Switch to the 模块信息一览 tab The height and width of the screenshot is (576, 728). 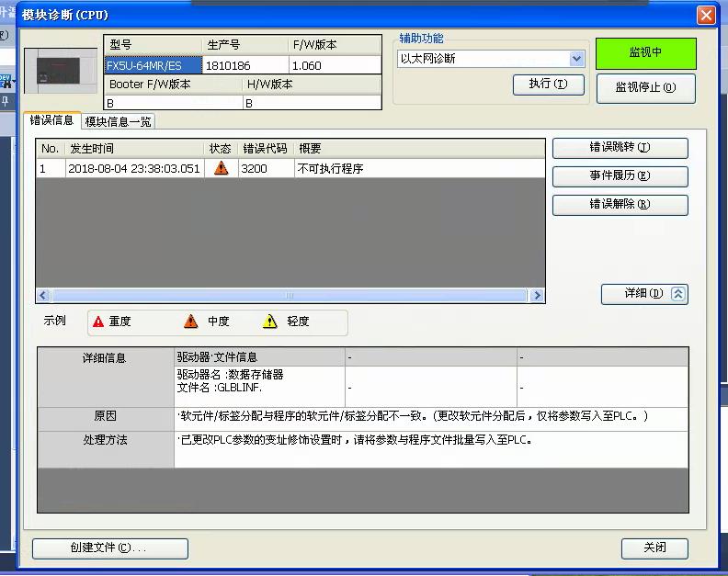[x=117, y=121]
